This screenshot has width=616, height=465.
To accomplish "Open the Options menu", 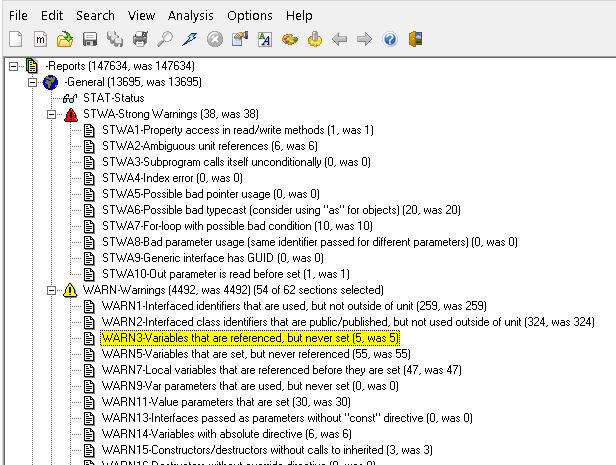I will (250, 16).
